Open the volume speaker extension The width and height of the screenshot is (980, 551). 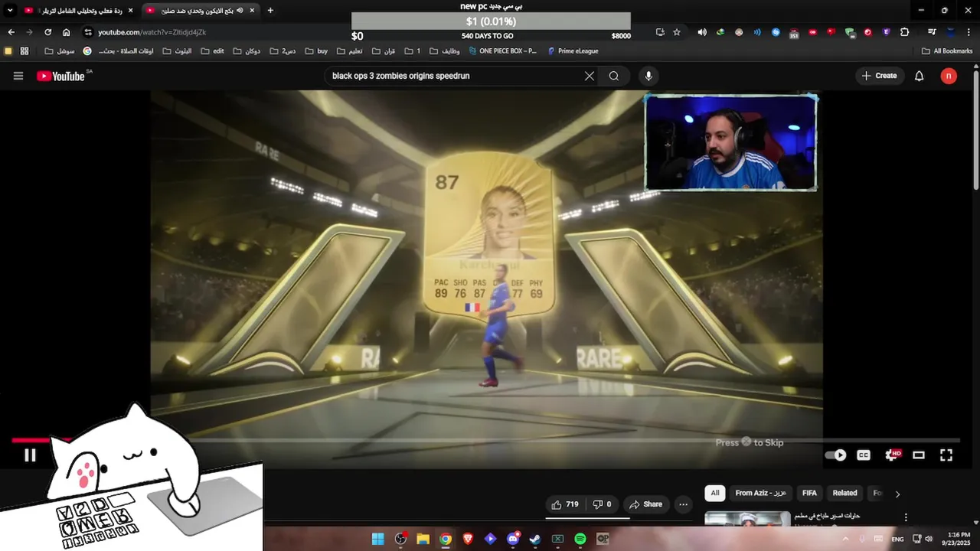click(702, 32)
